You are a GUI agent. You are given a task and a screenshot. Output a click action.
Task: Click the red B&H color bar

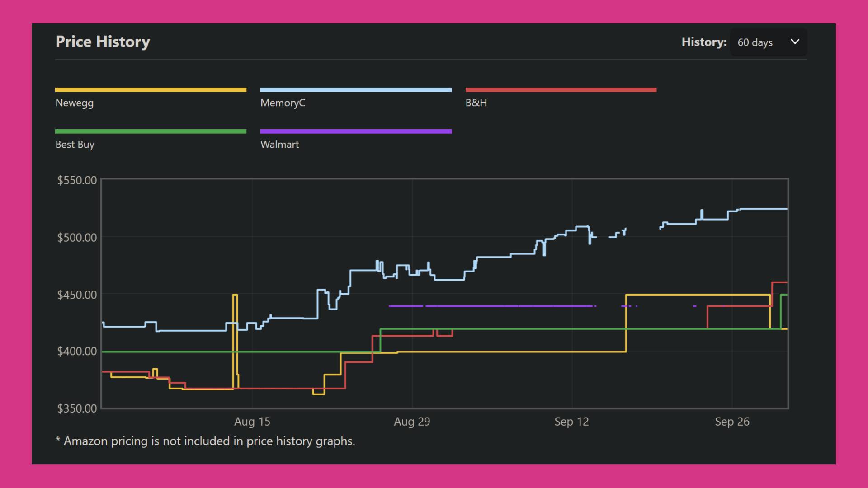point(561,90)
